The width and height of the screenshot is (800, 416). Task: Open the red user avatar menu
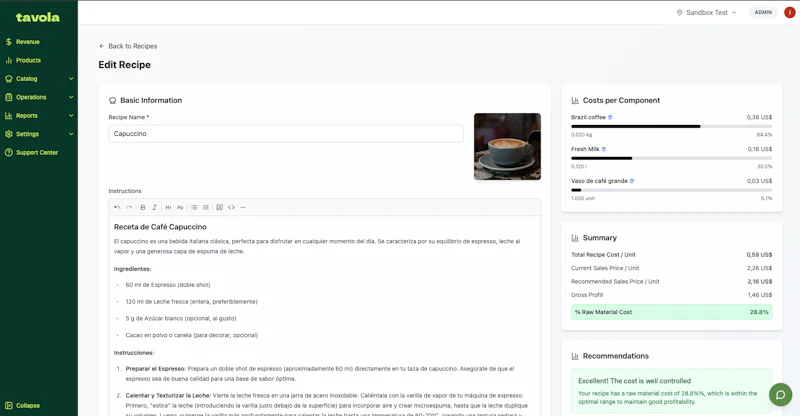[789, 12]
